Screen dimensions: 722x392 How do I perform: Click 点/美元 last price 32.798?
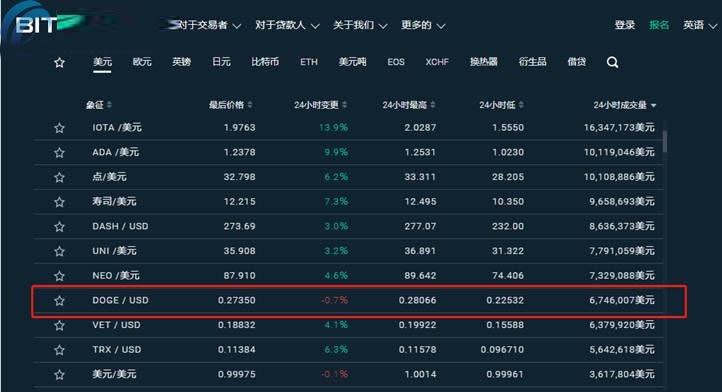point(239,177)
